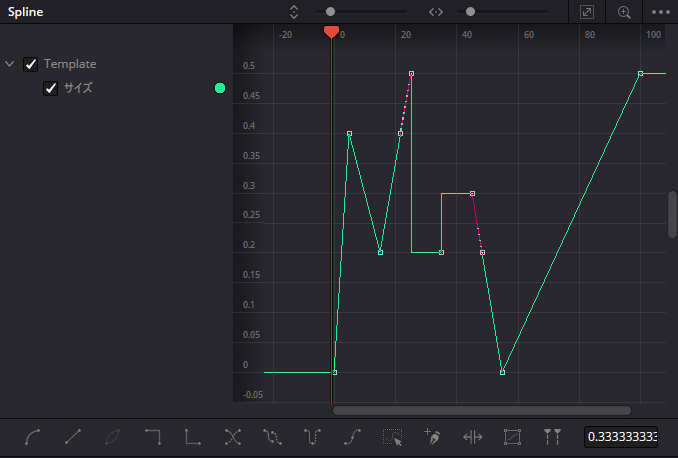Viewport: 678px width, 458px height.
Task: Click the サイズ spline label
Action: pos(78,88)
